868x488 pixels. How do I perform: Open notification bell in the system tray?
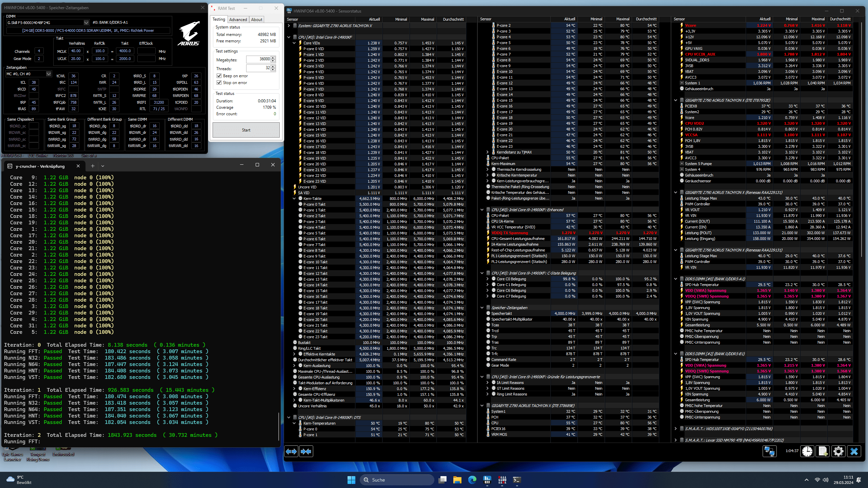tap(859, 480)
